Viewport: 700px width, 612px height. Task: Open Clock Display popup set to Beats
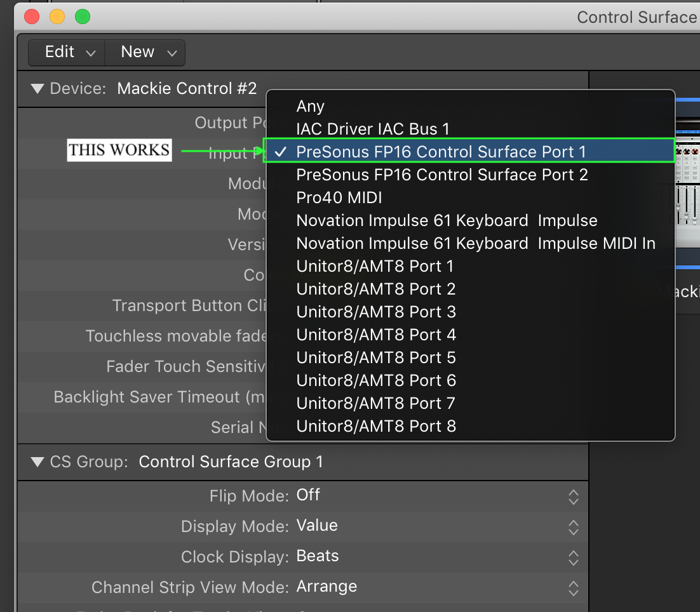coord(438,557)
